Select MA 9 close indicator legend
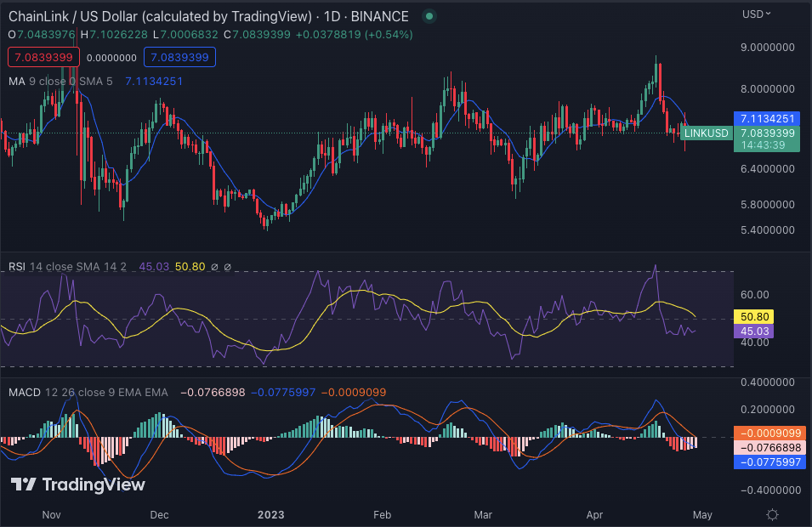Image resolution: width=812 pixels, height=527 pixels. pyautogui.click(x=60, y=82)
